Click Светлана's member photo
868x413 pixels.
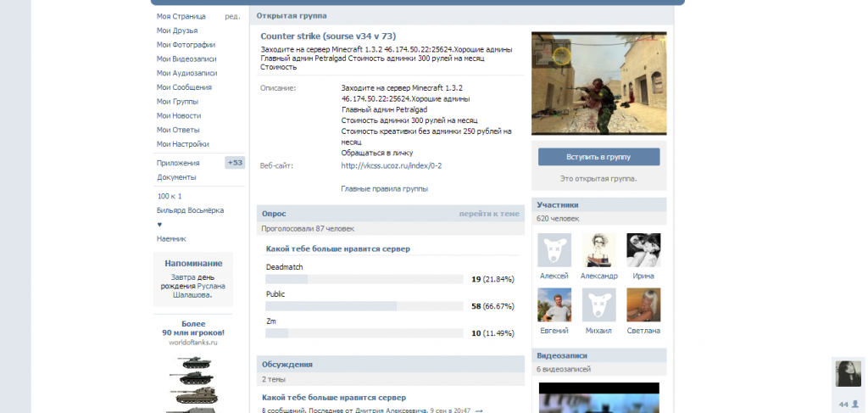(643, 304)
